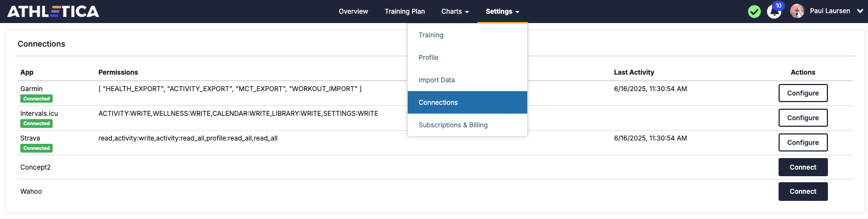Click the Garmin Connected badge
Screen dimensions: 868x219
37,99
